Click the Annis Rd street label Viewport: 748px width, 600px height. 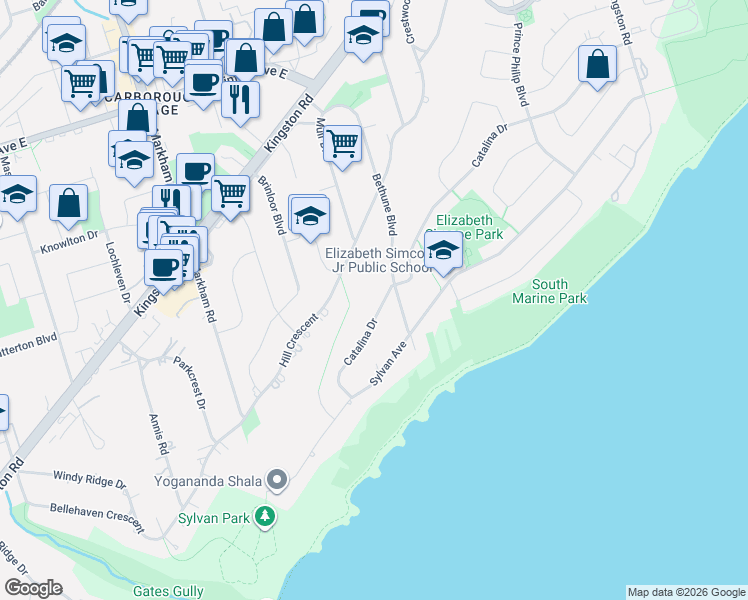tap(159, 434)
